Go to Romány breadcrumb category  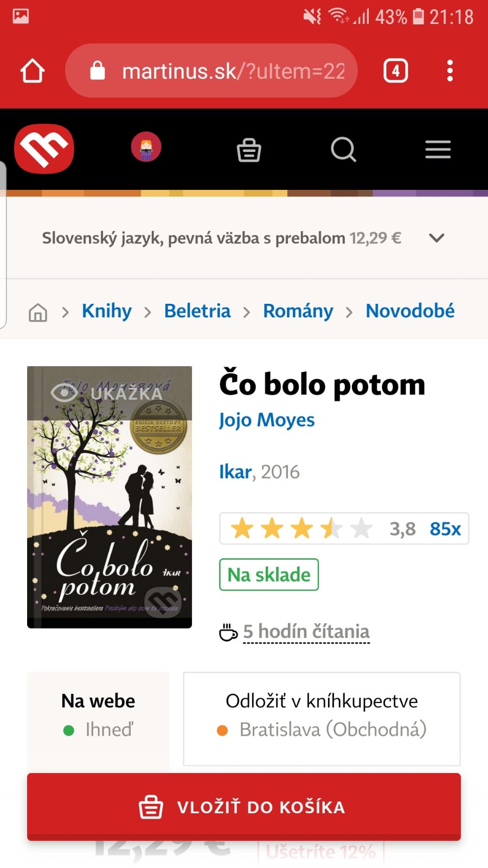pos(298,311)
